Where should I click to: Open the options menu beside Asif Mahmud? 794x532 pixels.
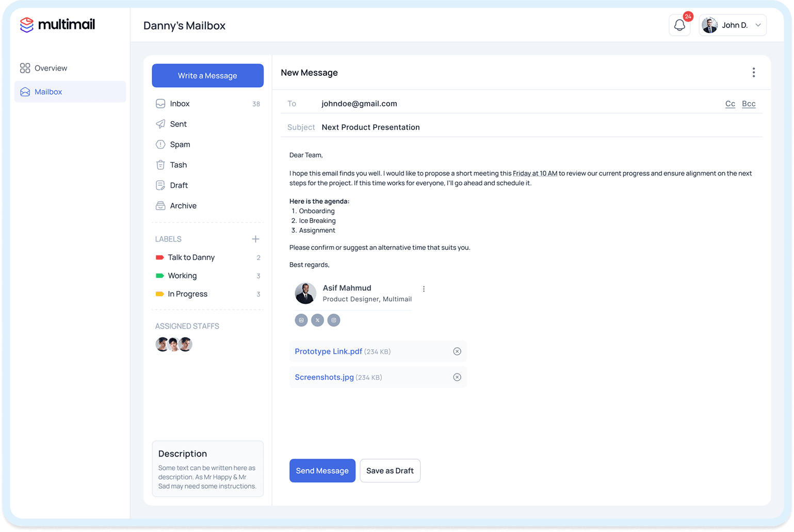coord(424,288)
